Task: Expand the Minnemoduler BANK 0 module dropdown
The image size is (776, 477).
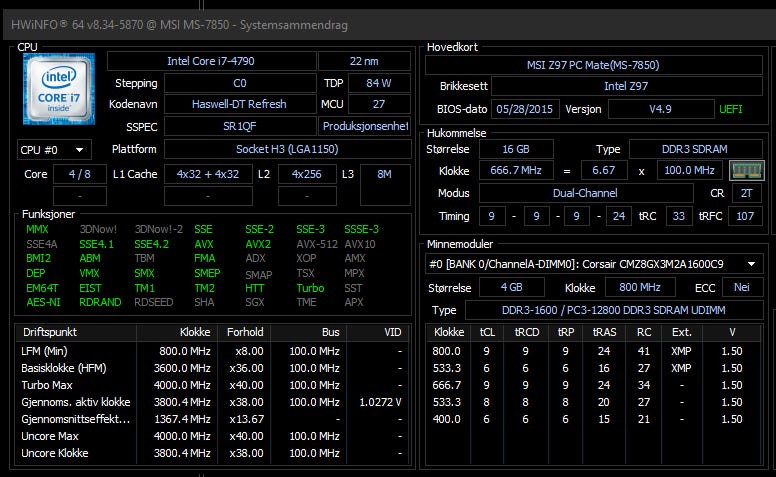Action: (x=593, y=264)
